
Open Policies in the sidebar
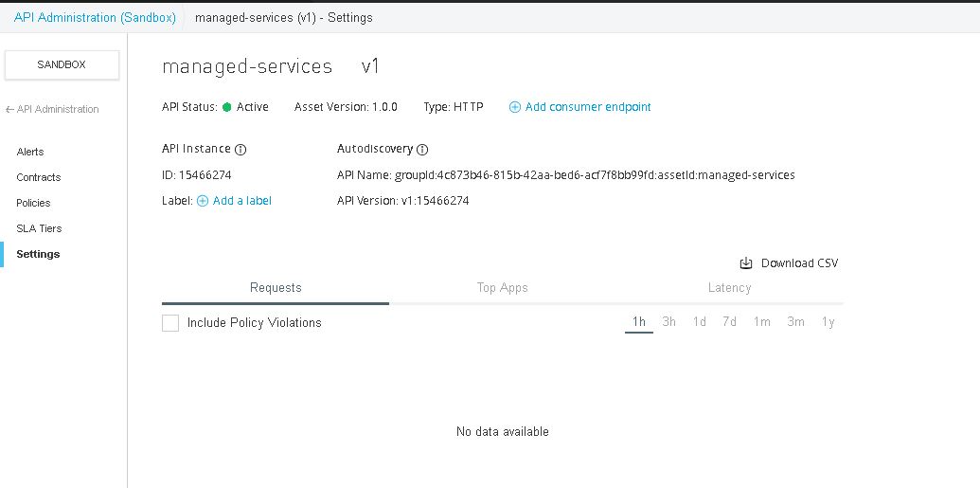click(x=33, y=203)
